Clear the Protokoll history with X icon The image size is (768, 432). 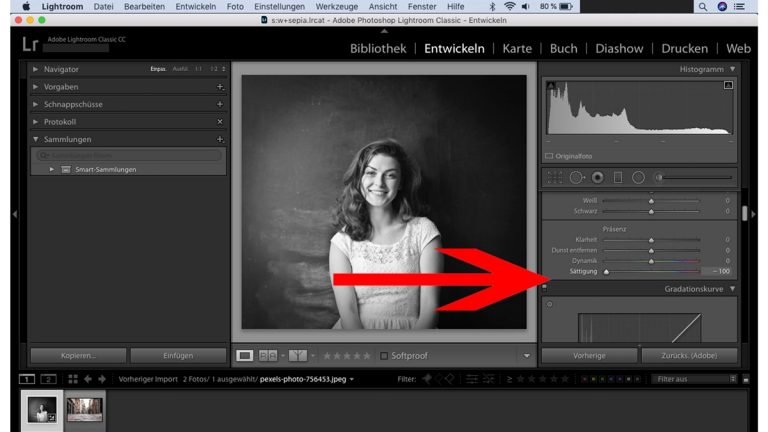click(220, 122)
